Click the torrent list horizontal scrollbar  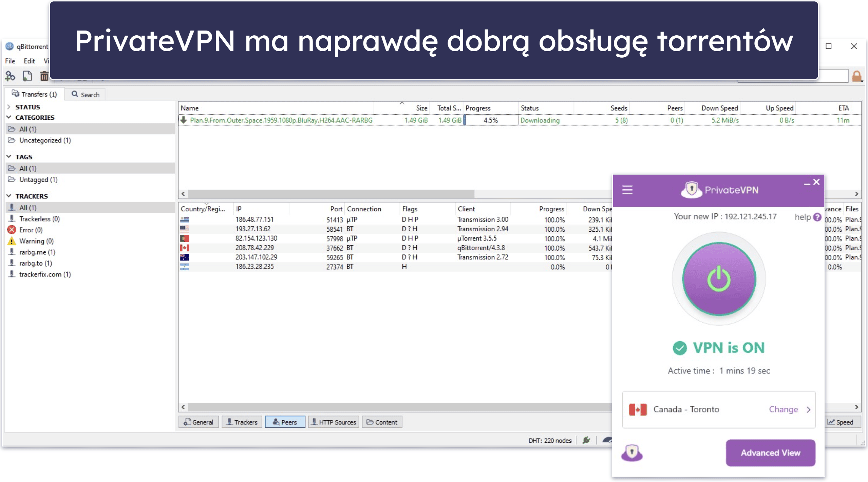[x=331, y=194]
